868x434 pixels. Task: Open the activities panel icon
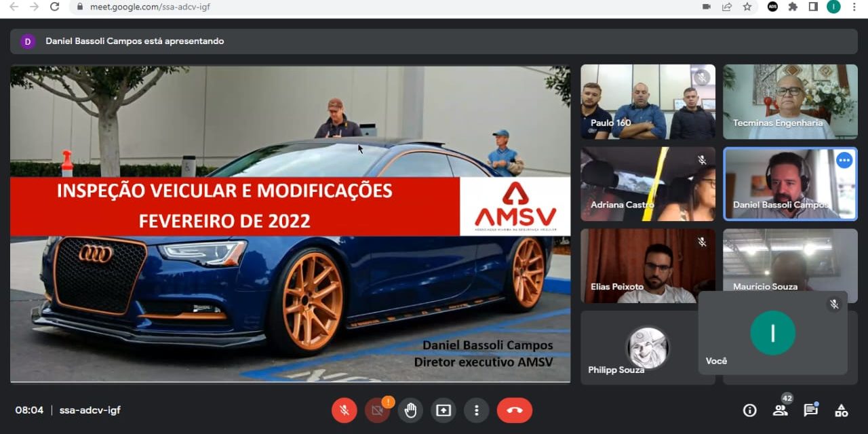(x=841, y=410)
